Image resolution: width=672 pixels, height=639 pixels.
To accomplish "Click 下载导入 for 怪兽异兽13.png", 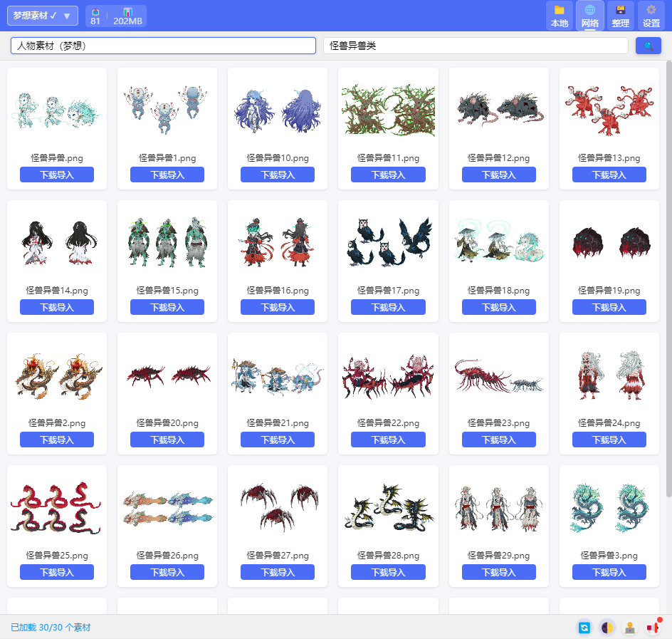I will click(x=609, y=175).
